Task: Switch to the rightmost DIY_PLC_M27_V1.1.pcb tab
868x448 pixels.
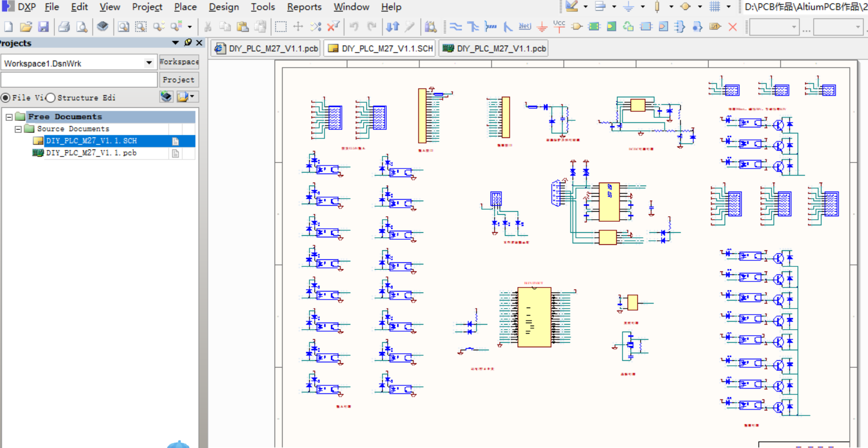Action: click(x=494, y=49)
